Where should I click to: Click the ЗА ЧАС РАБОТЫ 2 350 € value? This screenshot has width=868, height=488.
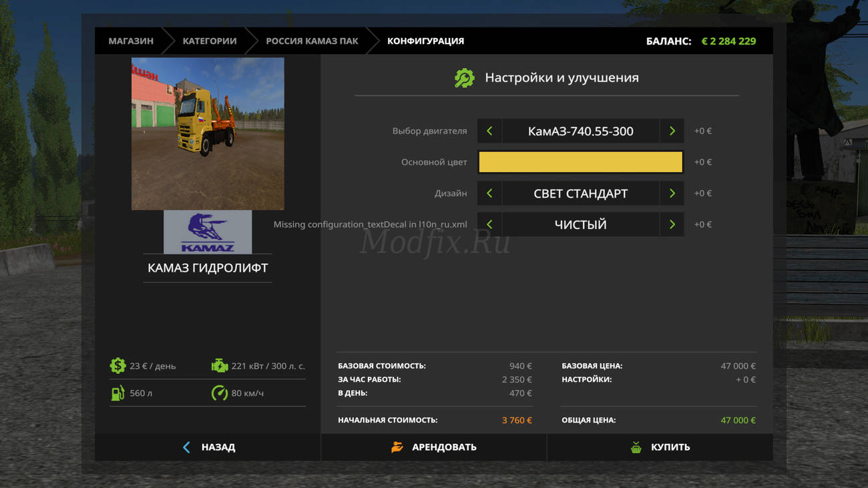pyautogui.click(x=517, y=379)
